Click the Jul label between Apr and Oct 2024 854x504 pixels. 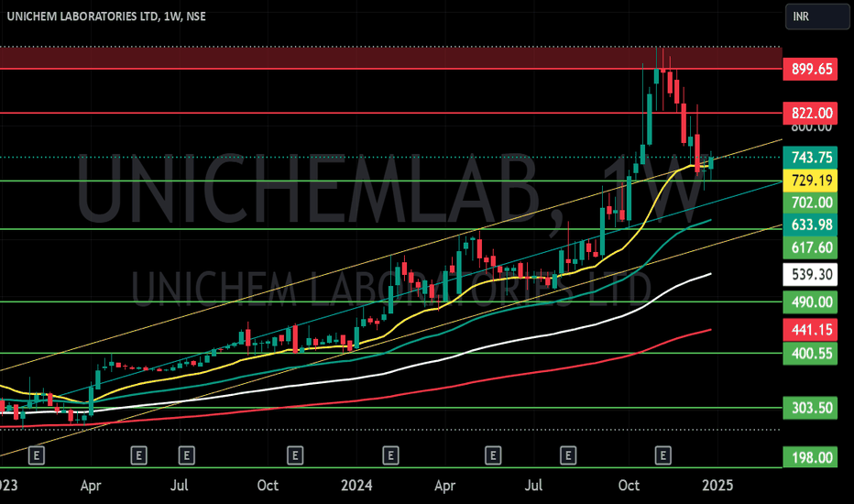533,485
